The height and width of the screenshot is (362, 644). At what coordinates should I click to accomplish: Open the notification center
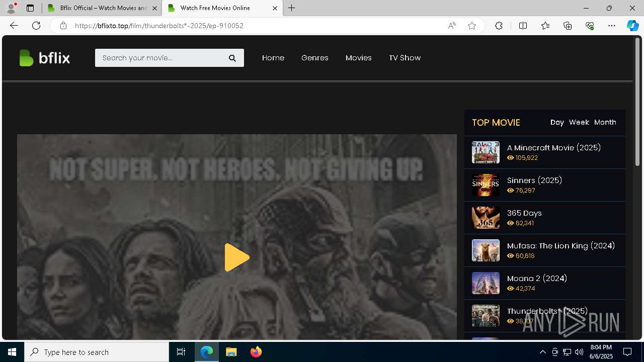point(627,352)
